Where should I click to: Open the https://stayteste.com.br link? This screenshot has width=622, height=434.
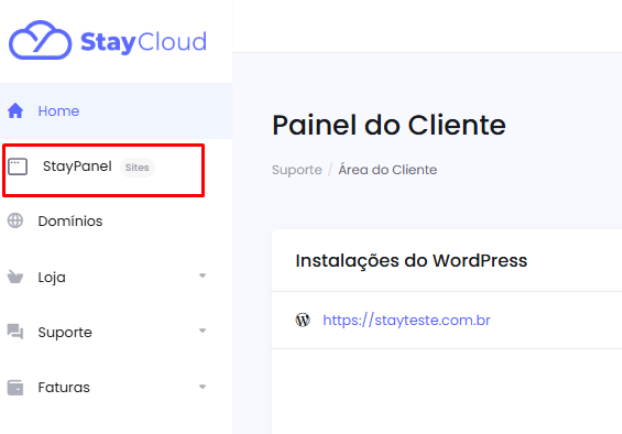coord(407,320)
